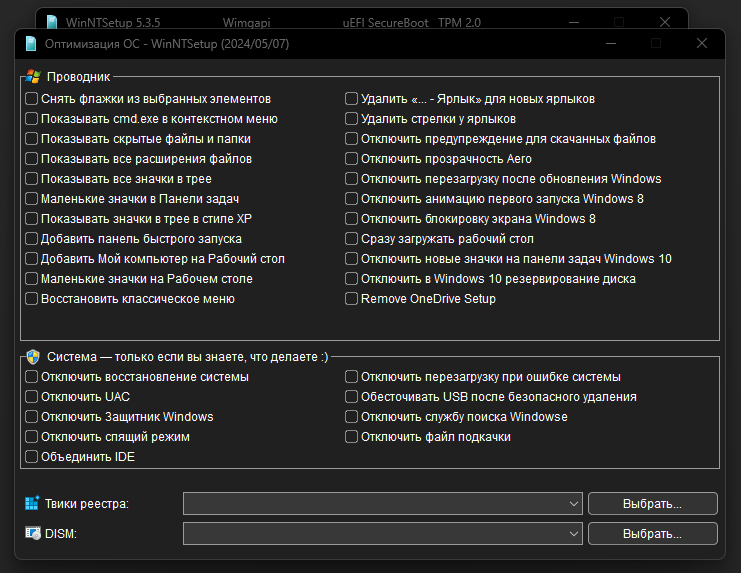Minimize the Оптимизация ОС window
This screenshot has height=573, width=741.
(611, 43)
